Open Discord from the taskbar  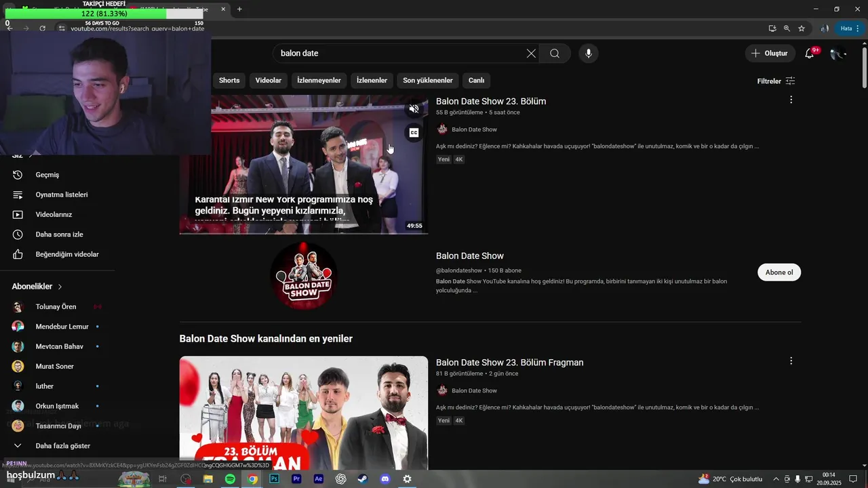coord(385,479)
